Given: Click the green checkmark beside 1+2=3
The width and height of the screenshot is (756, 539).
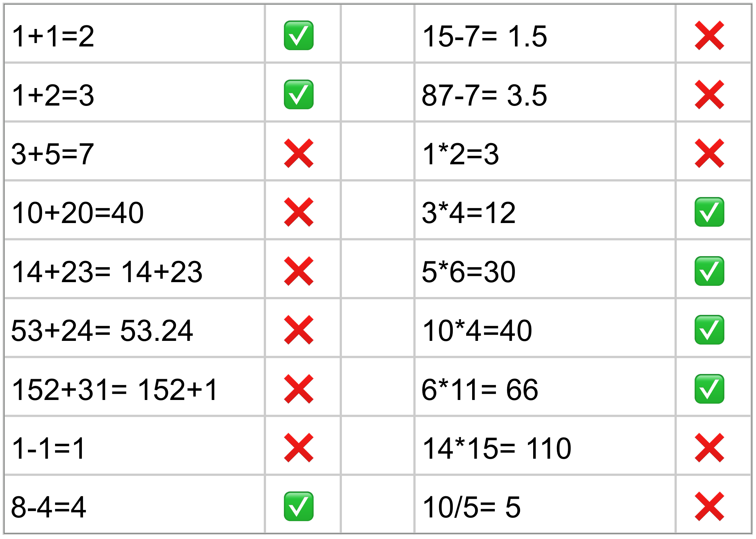Looking at the screenshot, I should coord(298,94).
